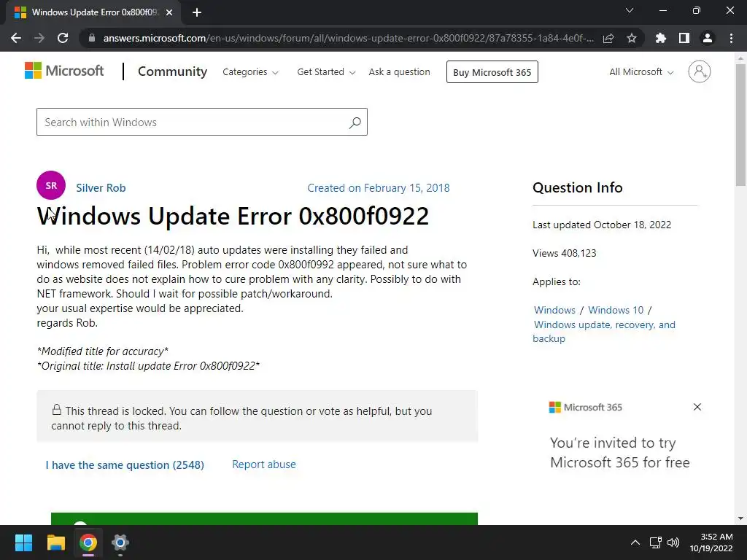Open Settings from the taskbar
The height and width of the screenshot is (560, 747).
[120, 542]
